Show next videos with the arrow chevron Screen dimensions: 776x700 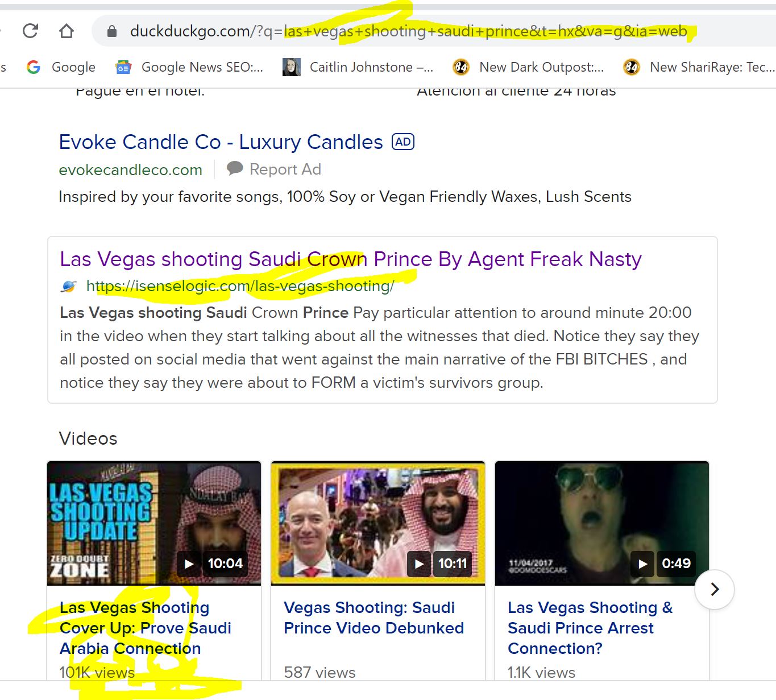(x=715, y=590)
